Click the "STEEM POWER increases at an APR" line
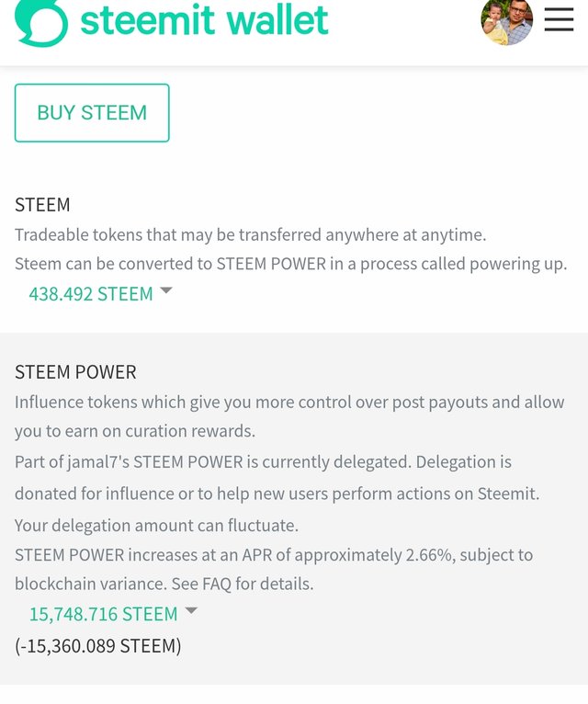This screenshot has width=588, height=704. (273, 555)
